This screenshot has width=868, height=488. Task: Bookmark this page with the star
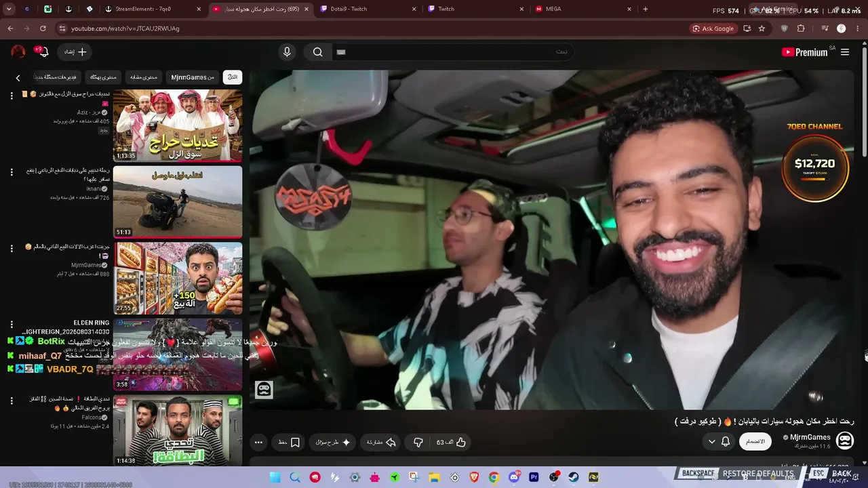(762, 28)
